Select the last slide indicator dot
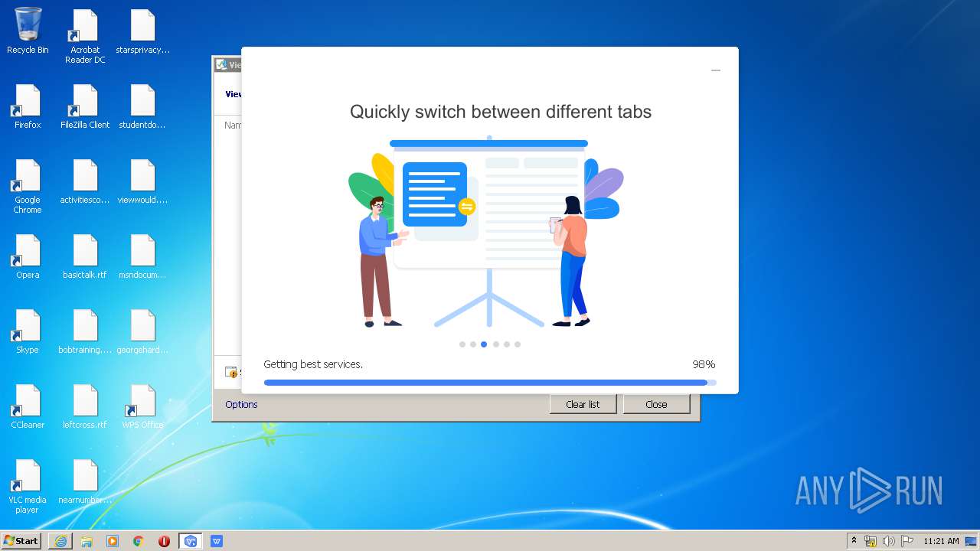 click(518, 344)
